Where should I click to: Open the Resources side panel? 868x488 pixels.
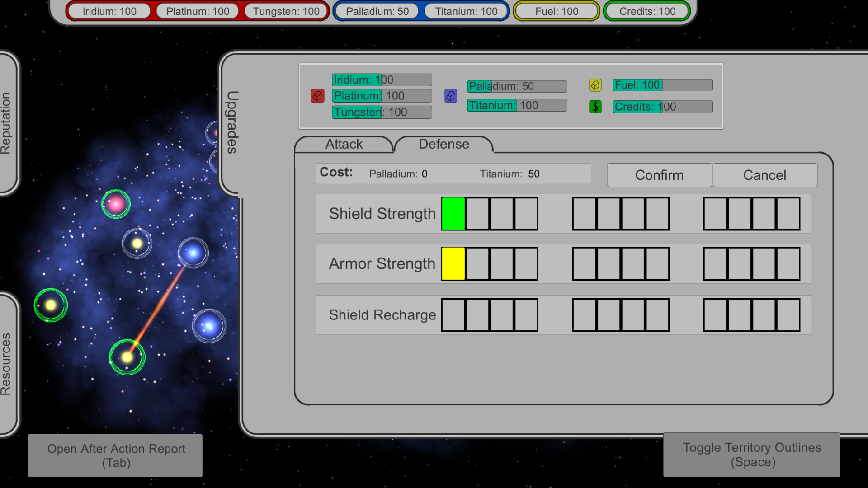click(x=6, y=364)
